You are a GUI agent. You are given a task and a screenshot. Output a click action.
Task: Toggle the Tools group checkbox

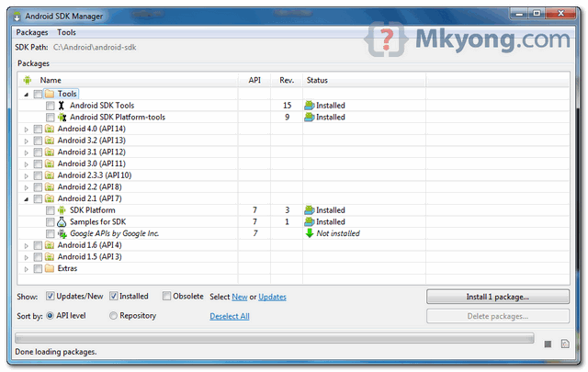(38, 94)
